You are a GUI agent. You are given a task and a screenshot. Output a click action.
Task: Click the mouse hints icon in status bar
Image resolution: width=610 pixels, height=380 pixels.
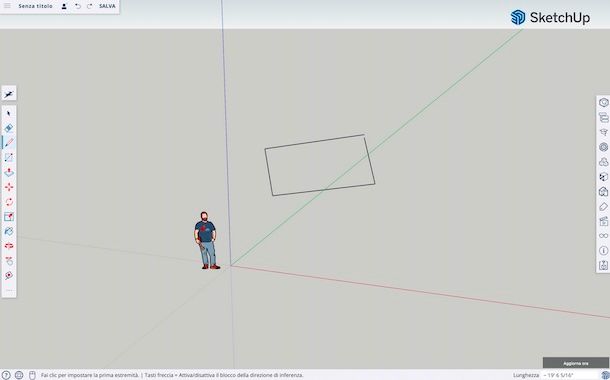(32, 375)
